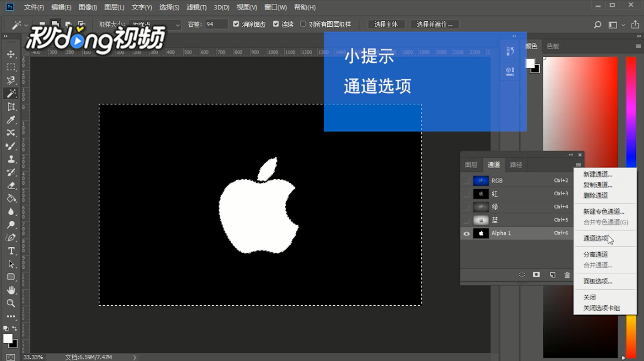Select the Crop tool
The height and width of the screenshot is (361, 644).
11,107
